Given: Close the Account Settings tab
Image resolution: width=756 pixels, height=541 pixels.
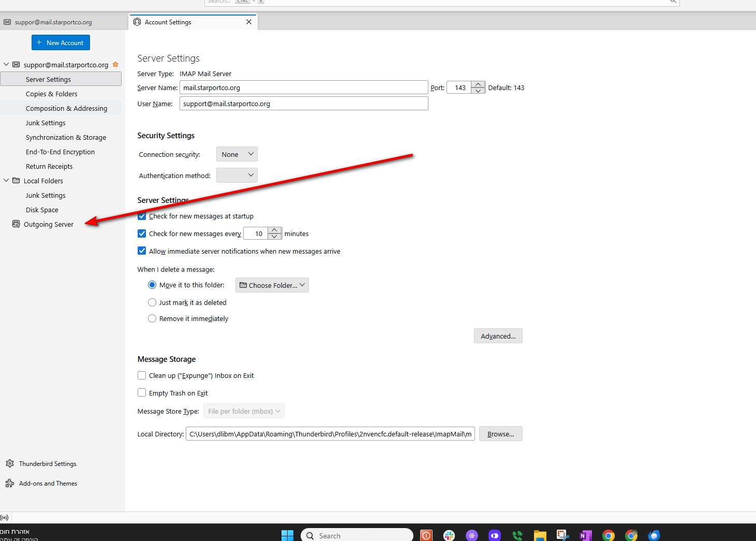Looking at the screenshot, I should [249, 22].
